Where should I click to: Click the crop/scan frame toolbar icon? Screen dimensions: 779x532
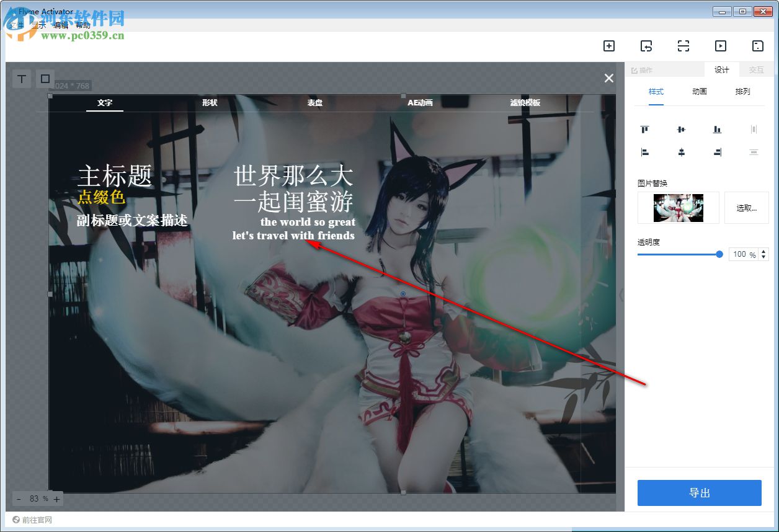pos(683,46)
